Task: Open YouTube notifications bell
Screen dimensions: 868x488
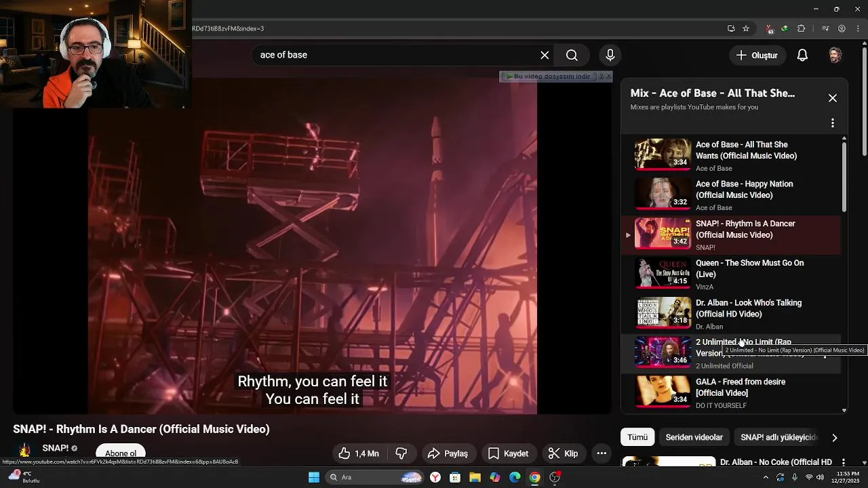Action: [x=802, y=55]
